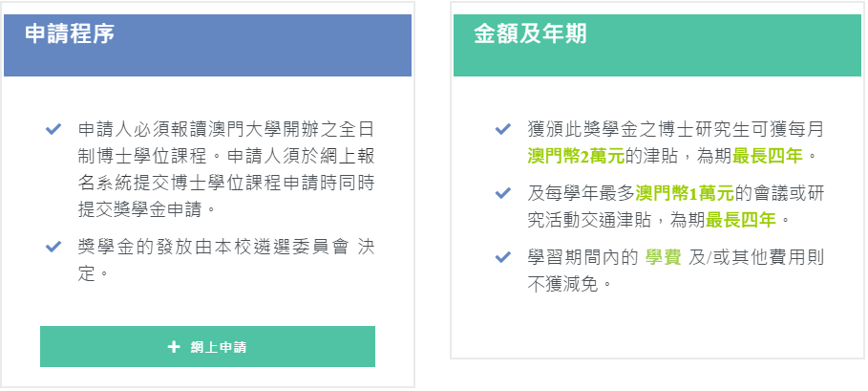Click 最長四年 in the conference allowance line

click(x=743, y=219)
